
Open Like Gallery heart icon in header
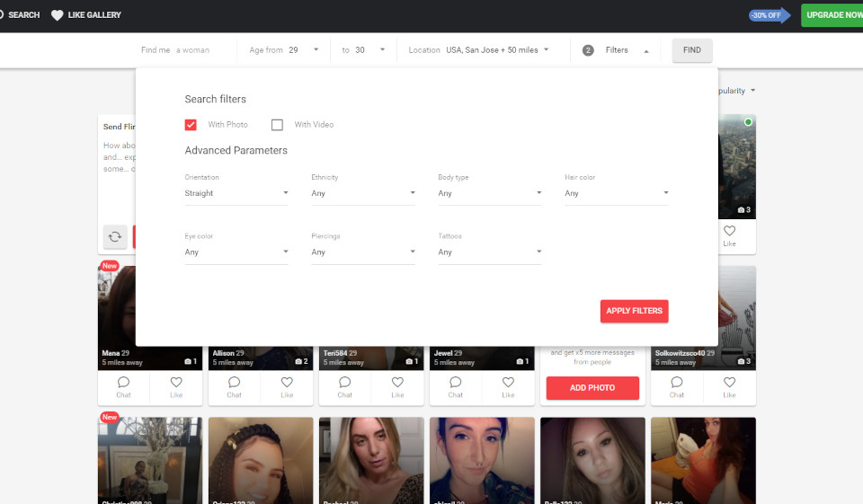tap(58, 15)
